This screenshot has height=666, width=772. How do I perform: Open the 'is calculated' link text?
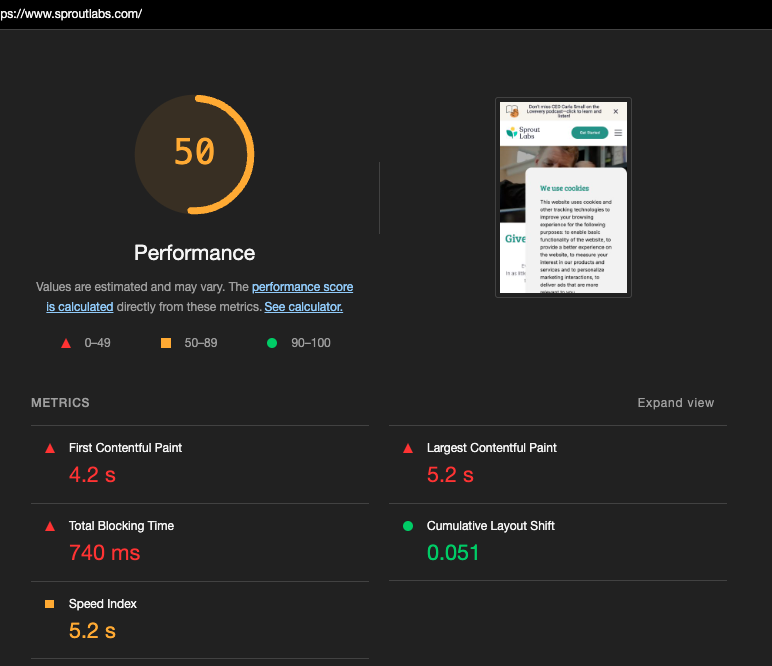[80, 307]
